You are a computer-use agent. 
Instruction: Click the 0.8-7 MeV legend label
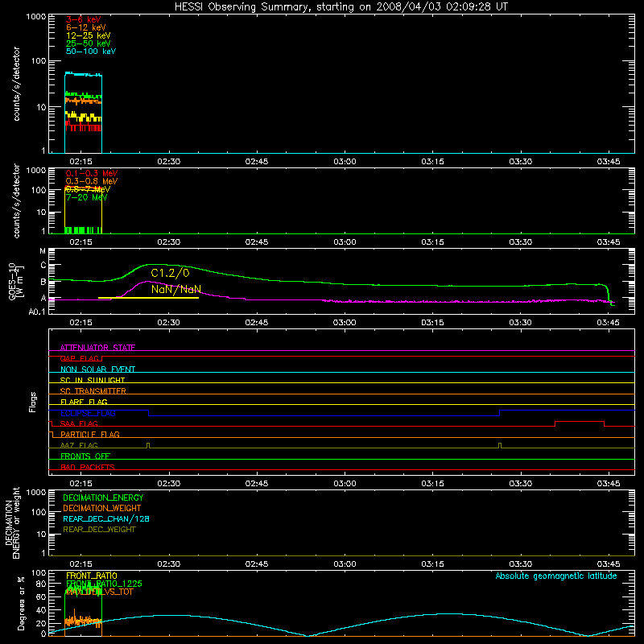click(x=88, y=189)
